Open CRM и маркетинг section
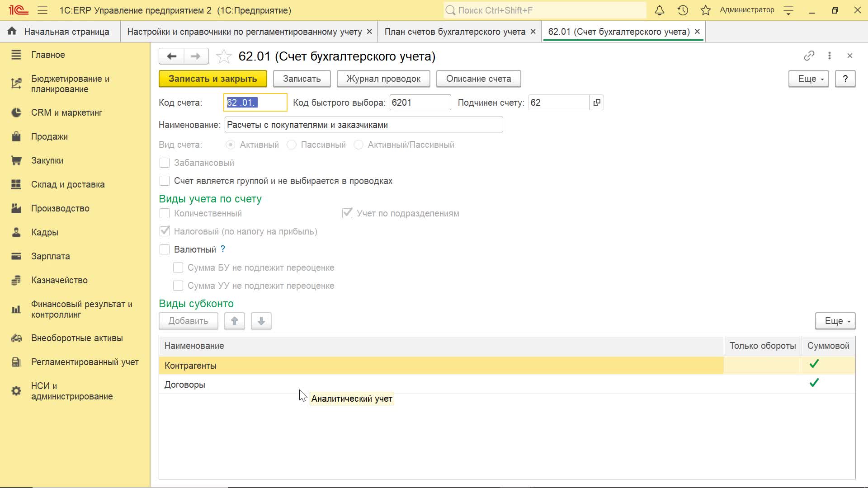Image resolution: width=868 pixels, height=488 pixels. click(66, 113)
